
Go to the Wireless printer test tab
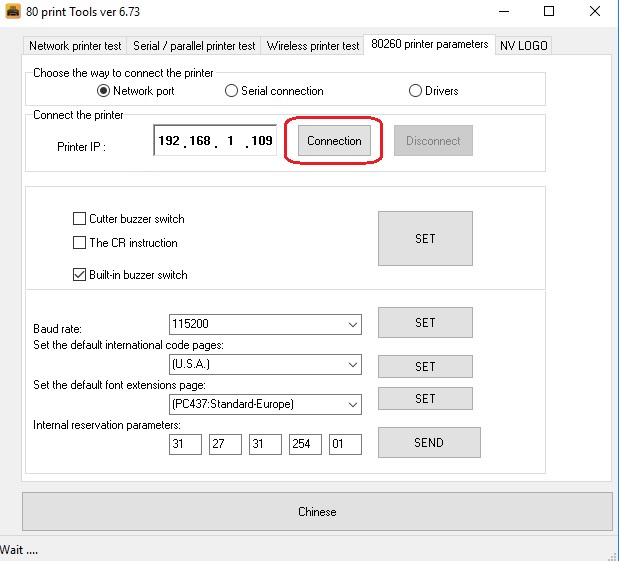pyautogui.click(x=312, y=46)
